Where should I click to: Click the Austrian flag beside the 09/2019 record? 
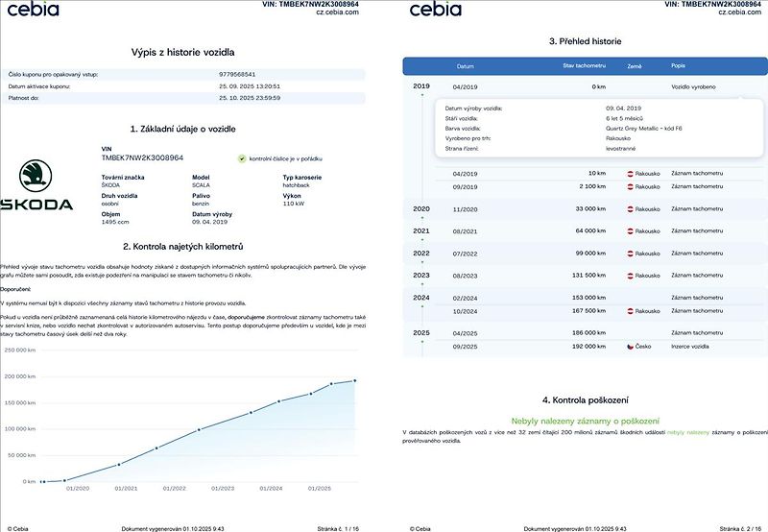click(x=631, y=187)
